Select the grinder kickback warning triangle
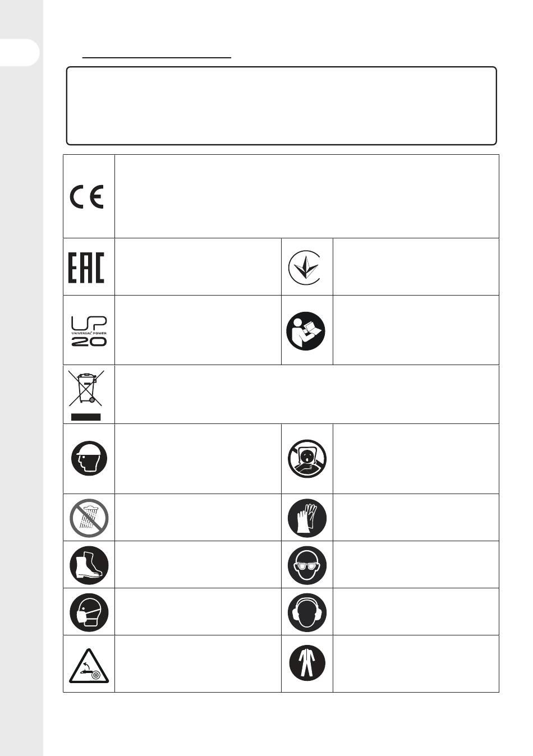Viewport: 533px width, 756px height. tap(89, 666)
